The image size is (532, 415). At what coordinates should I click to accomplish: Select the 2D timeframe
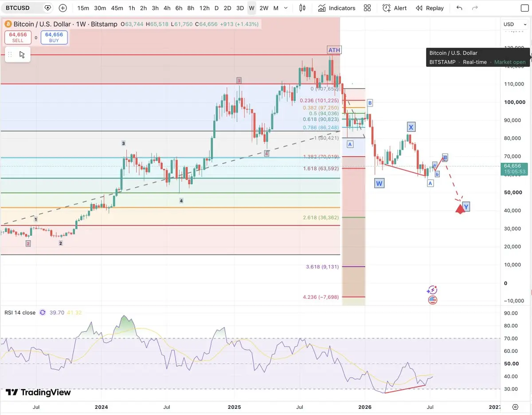coord(227,8)
